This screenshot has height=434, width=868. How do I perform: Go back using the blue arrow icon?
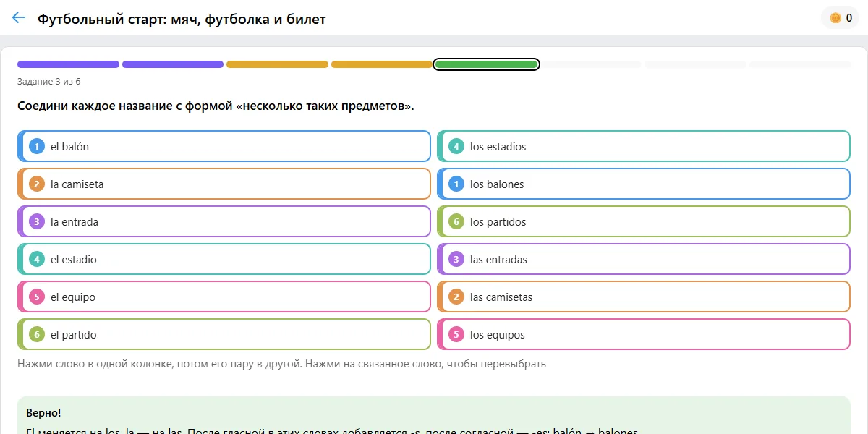tap(19, 18)
